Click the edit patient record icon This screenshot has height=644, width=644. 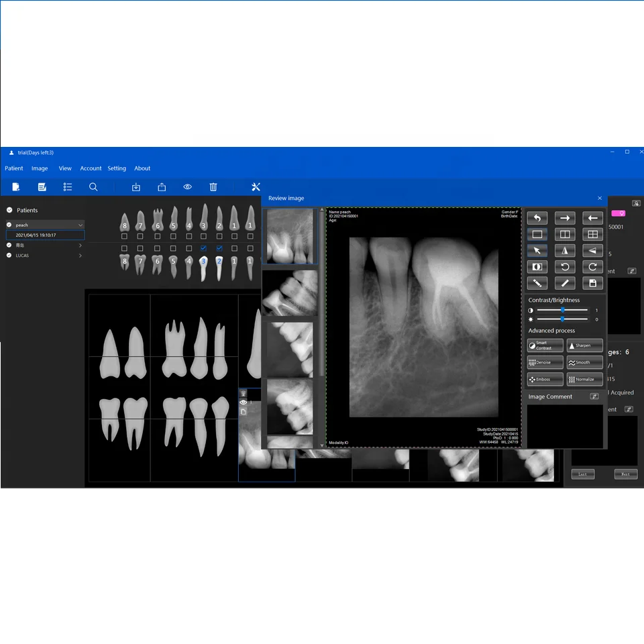(42, 187)
